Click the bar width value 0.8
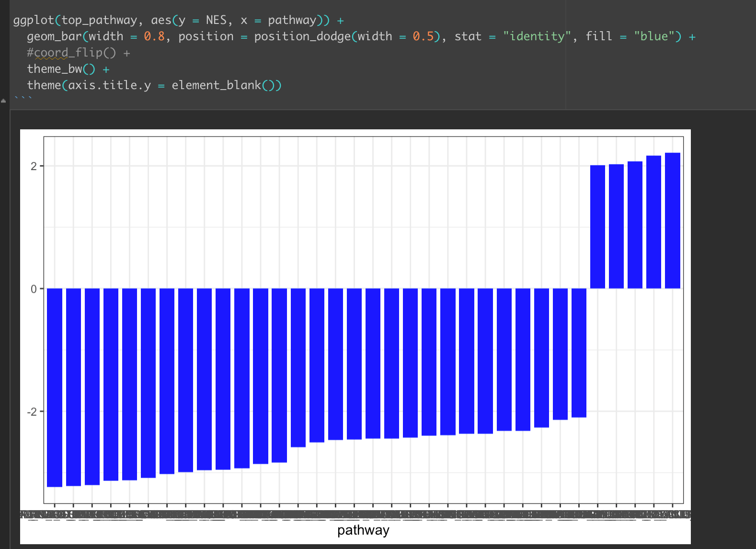 click(x=154, y=36)
